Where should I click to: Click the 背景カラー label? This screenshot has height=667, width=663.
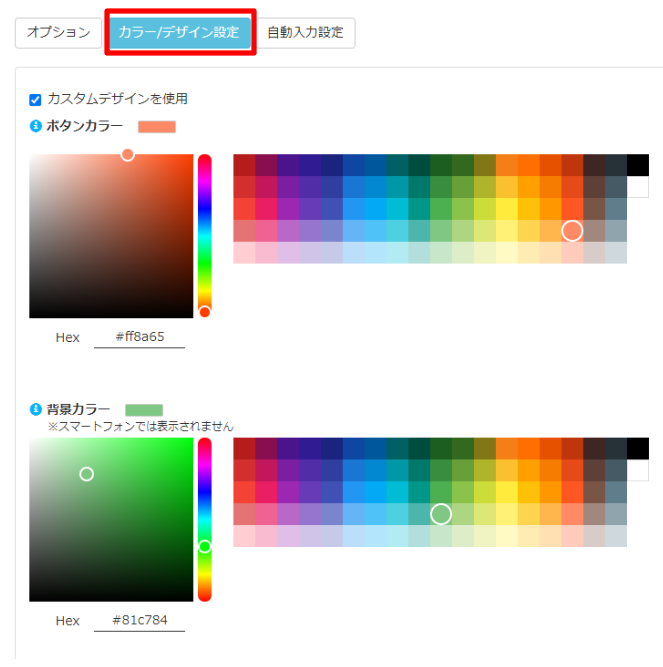pyautogui.click(x=78, y=409)
